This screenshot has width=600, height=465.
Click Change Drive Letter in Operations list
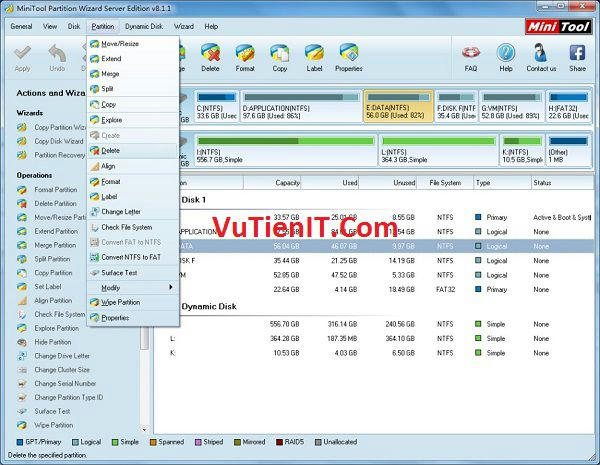point(62,356)
